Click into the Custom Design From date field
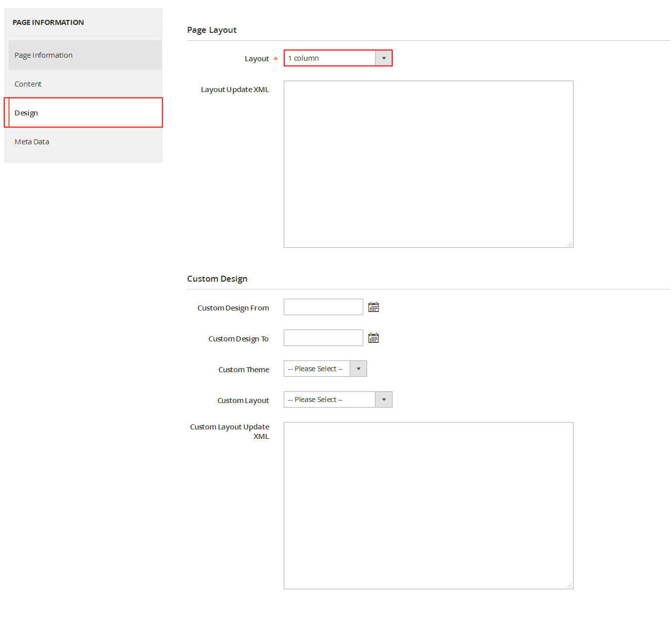Screen dimensions: 672x618 coord(323,307)
